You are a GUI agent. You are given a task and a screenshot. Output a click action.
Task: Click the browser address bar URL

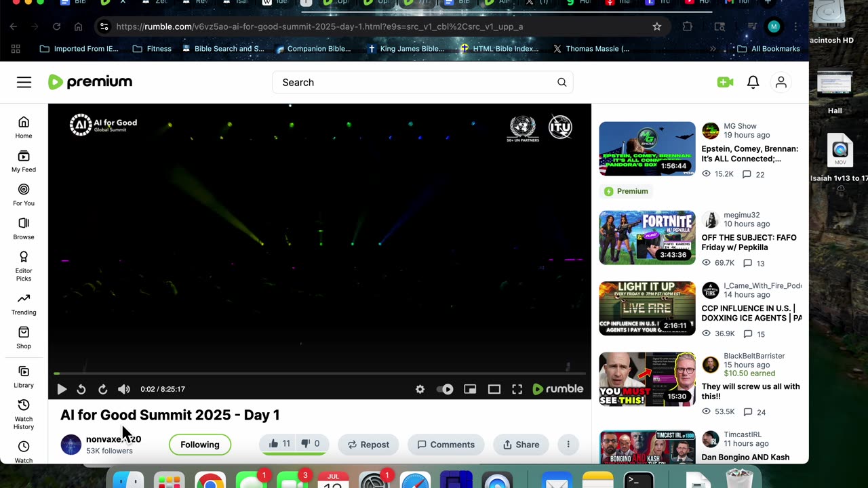tap(319, 26)
